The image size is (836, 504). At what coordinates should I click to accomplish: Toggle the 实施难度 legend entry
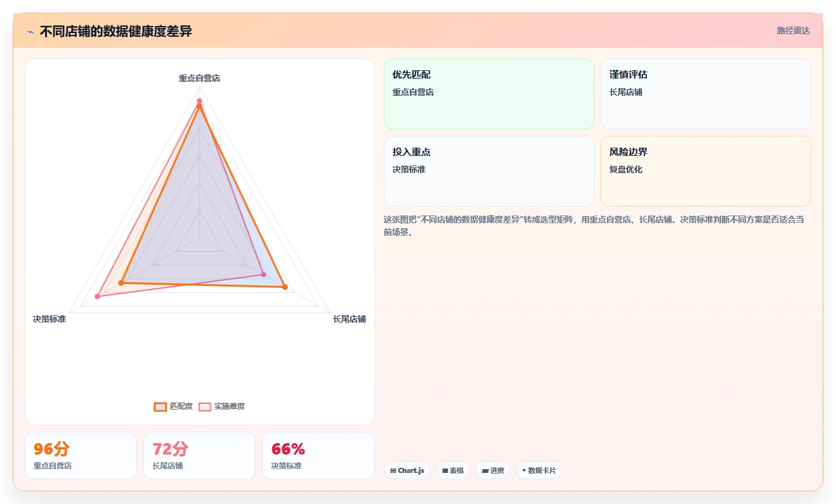coord(221,406)
